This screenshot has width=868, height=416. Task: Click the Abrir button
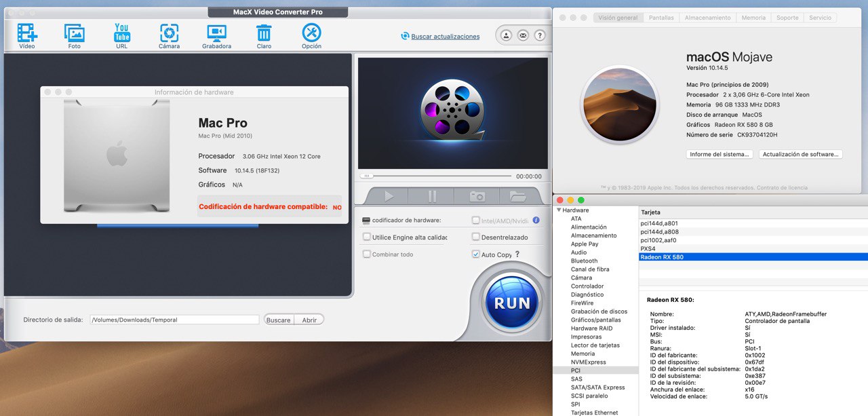pos(309,320)
